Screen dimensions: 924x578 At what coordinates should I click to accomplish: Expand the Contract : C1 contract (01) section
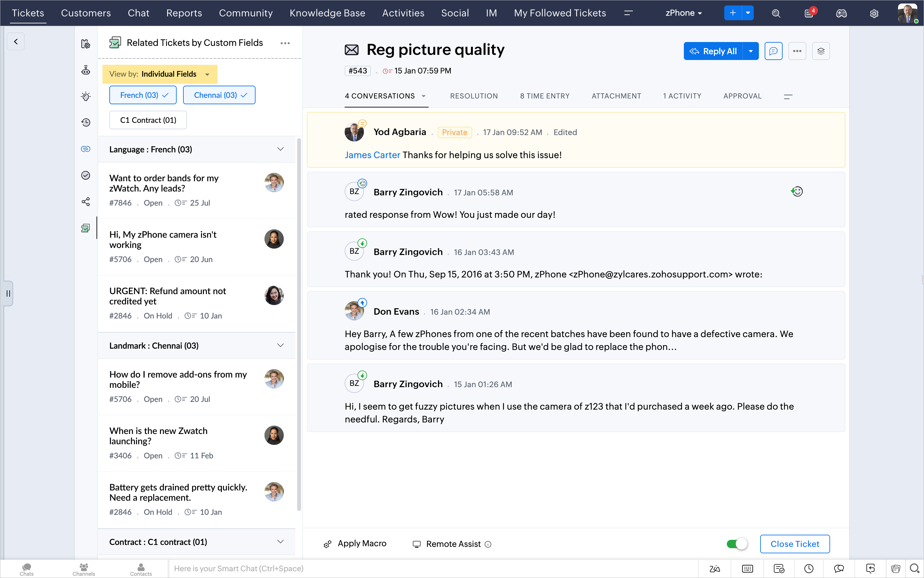point(281,542)
